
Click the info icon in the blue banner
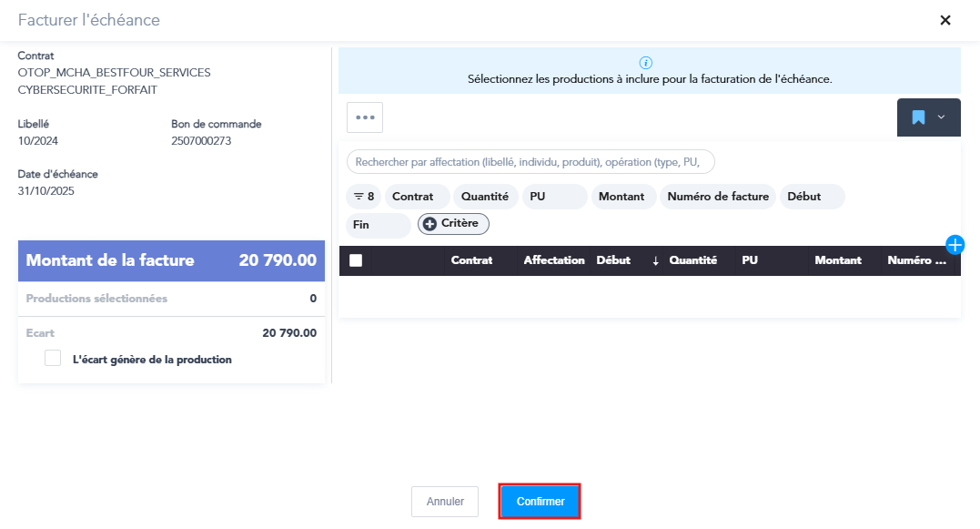click(646, 63)
